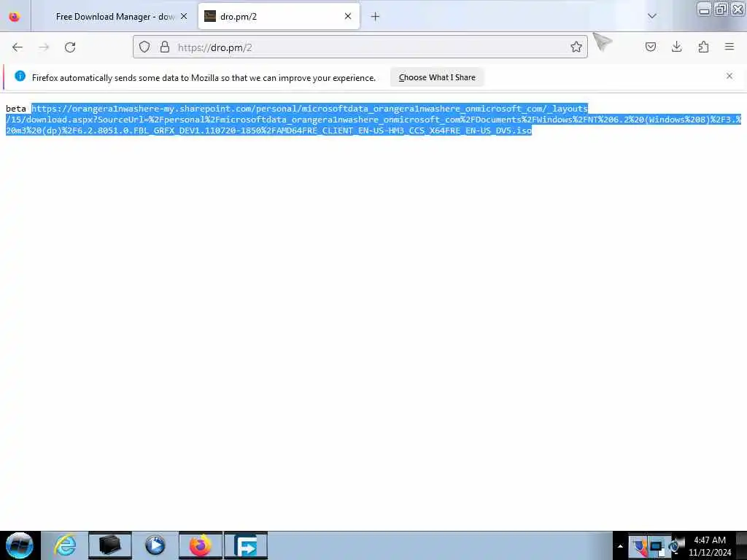Launch Internet Explorer from taskbar
Viewport: 747px width, 560px height.
click(x=65, y=545)
